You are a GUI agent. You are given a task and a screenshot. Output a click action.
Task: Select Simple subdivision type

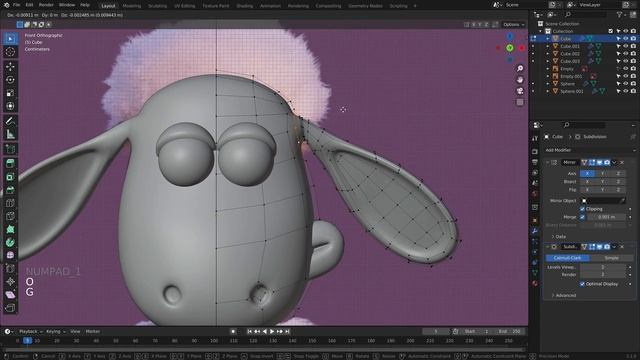[x=611, y=258]
